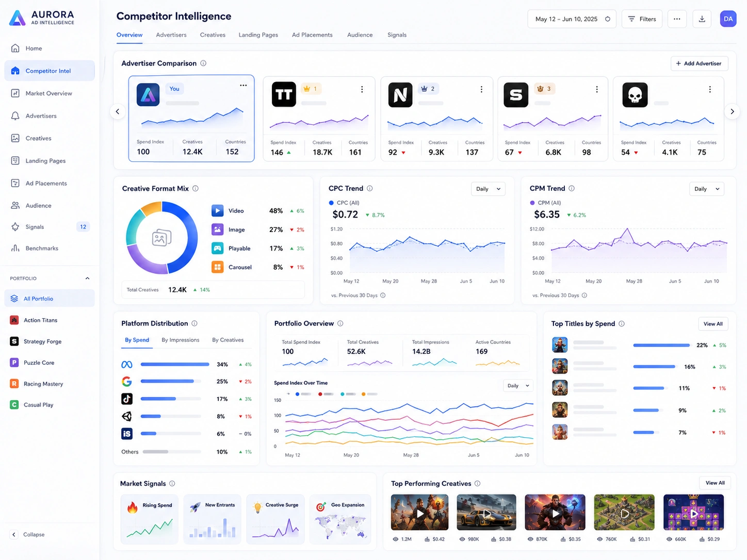Switch Platform Distribution to By Impressions
747x560 pixels.
[x=181, y=340]
